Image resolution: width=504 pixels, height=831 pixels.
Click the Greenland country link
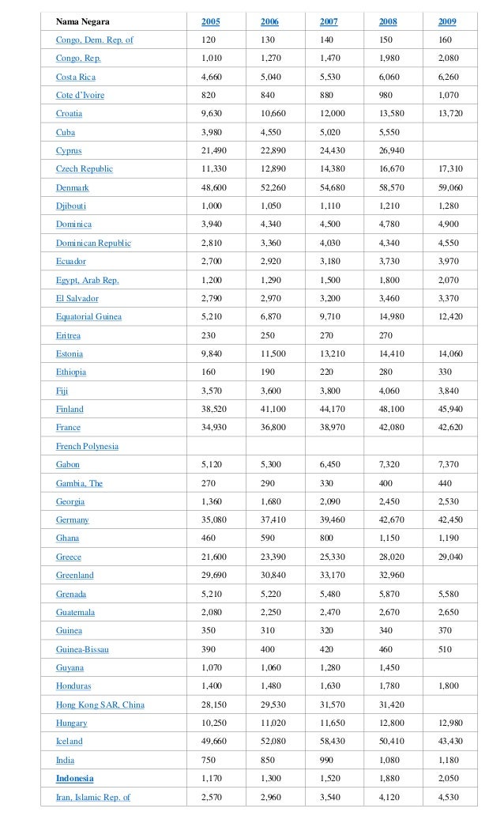74,575
